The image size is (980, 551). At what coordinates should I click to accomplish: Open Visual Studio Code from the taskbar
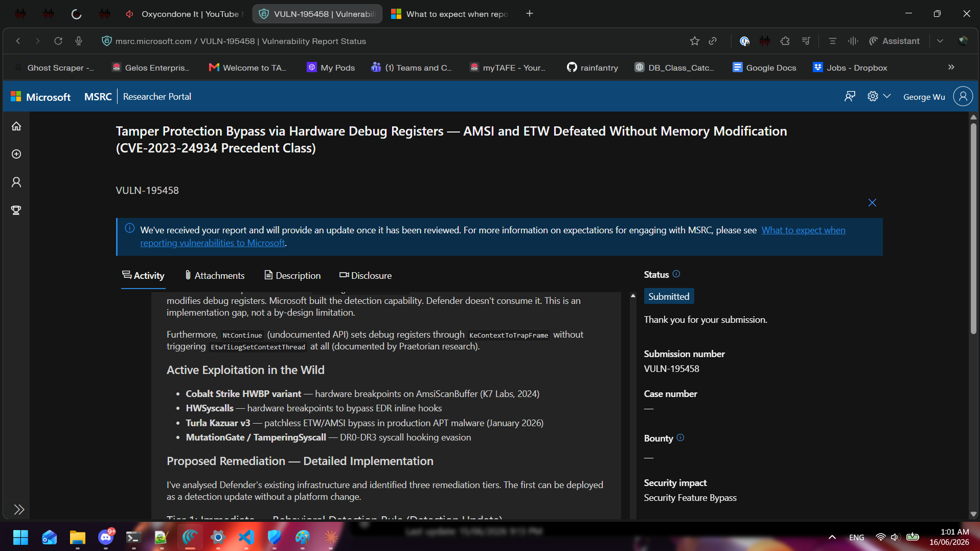tap(246, 537)
